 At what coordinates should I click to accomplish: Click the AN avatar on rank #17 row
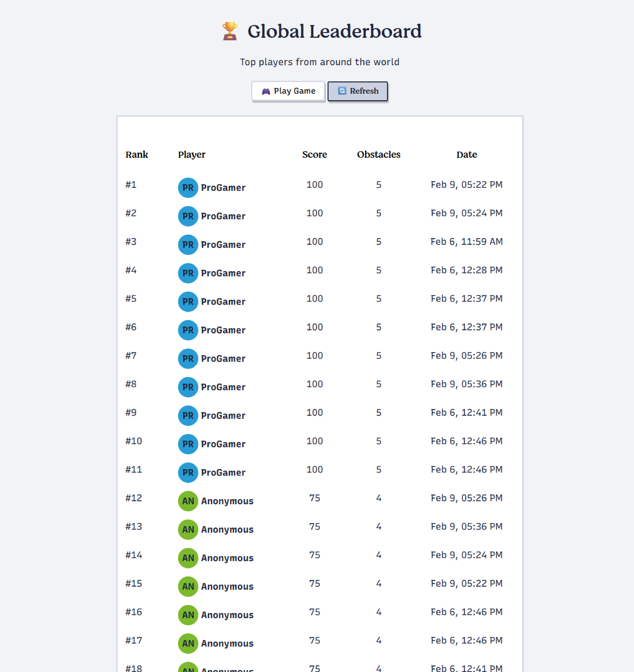click(188, 643)
